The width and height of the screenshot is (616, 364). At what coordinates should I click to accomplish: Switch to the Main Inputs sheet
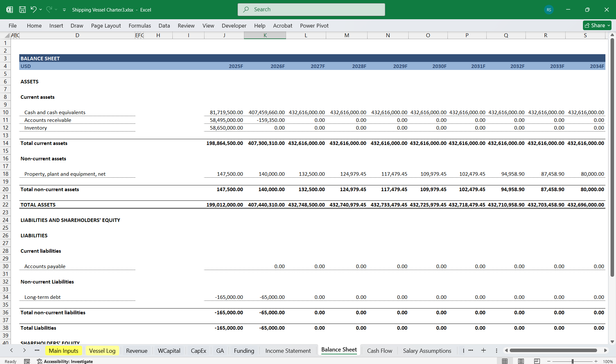(x=64, y=351)
